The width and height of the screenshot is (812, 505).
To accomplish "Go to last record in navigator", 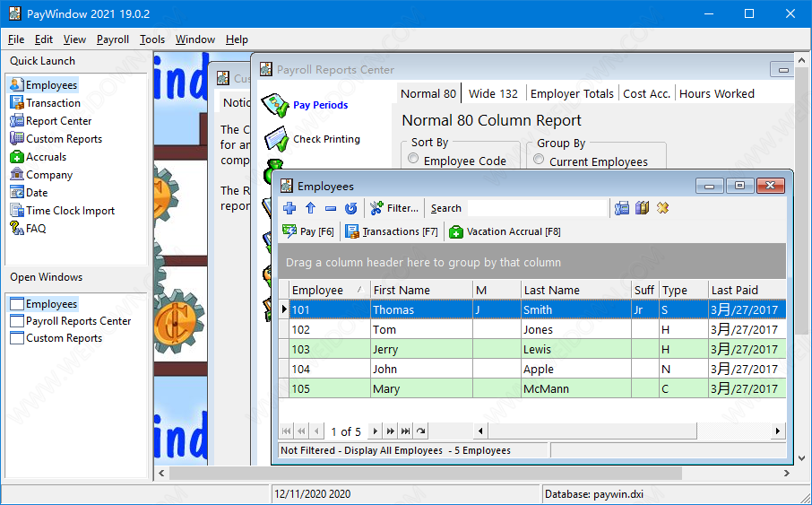I will [x=405, y=431].
